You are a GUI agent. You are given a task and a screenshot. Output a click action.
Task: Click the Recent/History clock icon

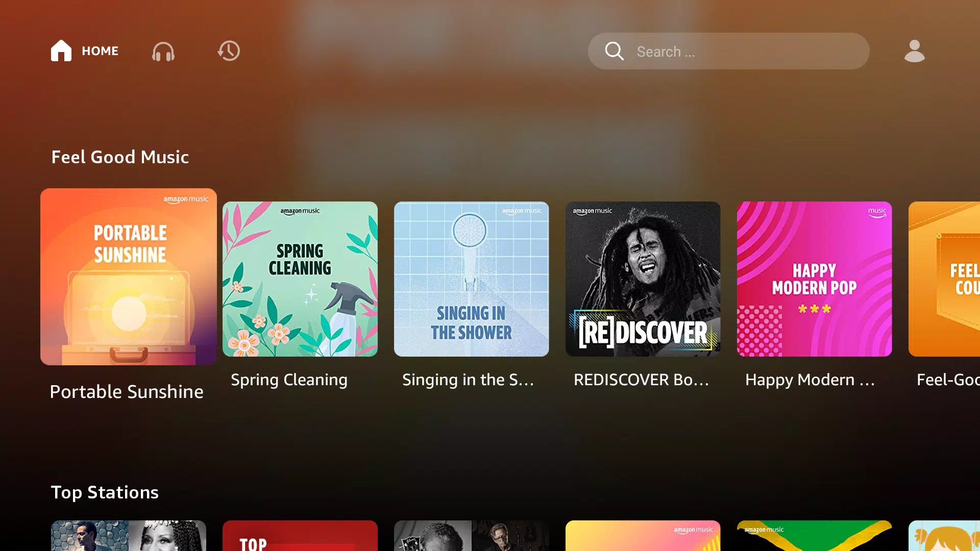pyautogui.click(x=229, y=51)
